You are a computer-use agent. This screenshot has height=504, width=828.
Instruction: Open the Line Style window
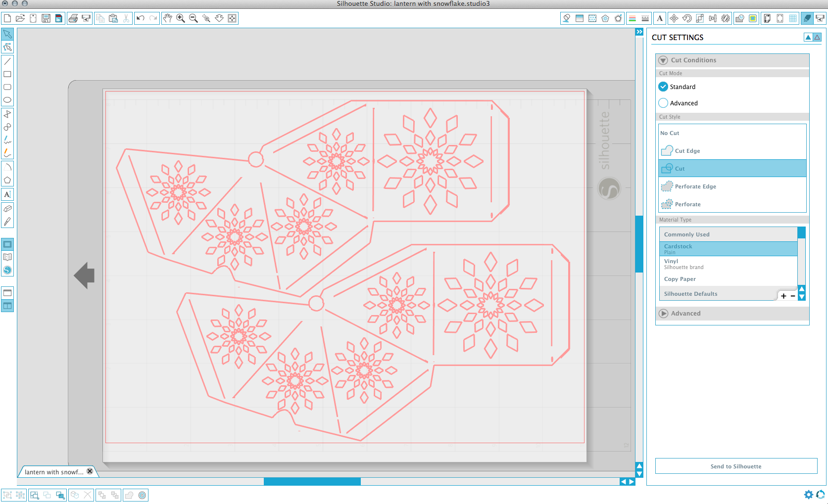point(645,18)
